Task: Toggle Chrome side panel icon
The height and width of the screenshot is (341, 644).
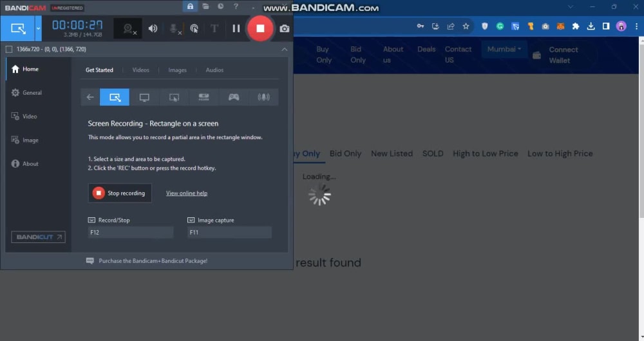Action: click(x=606, y=26)
